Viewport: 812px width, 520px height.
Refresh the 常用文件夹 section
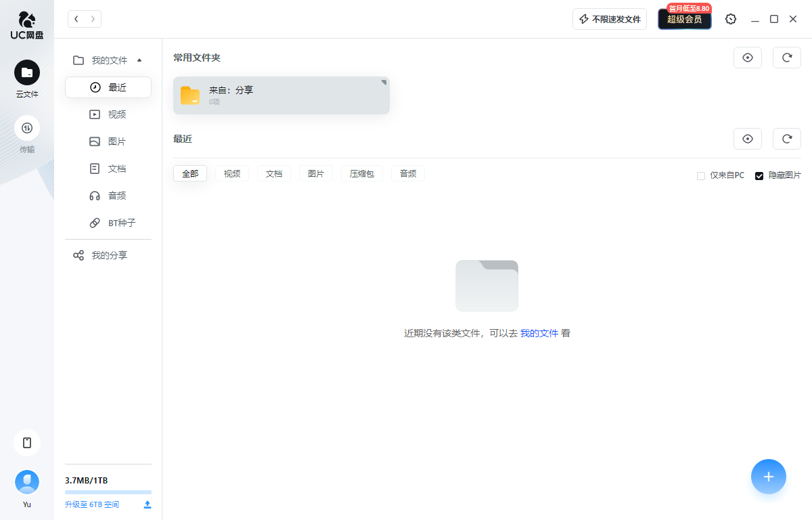(786, 58)
